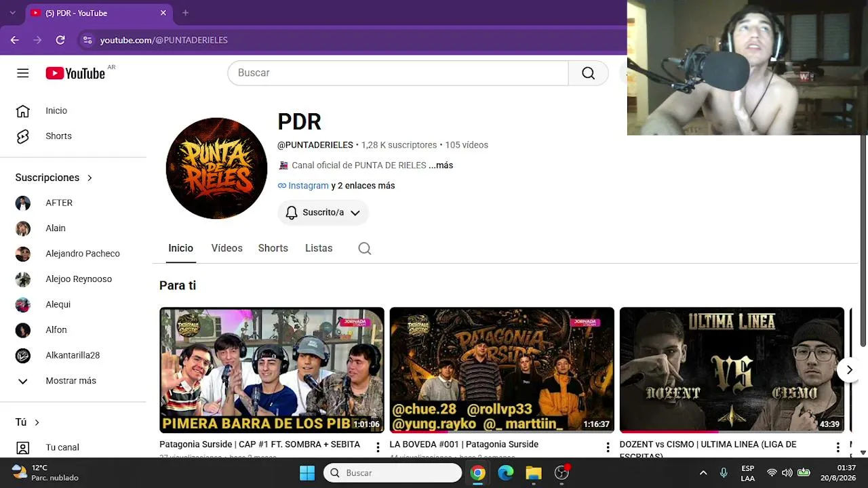Expand the Tú section
Image resolution: width=868 pixels, height=488 pixels.
pyautogui.click(x=27, y=422)
